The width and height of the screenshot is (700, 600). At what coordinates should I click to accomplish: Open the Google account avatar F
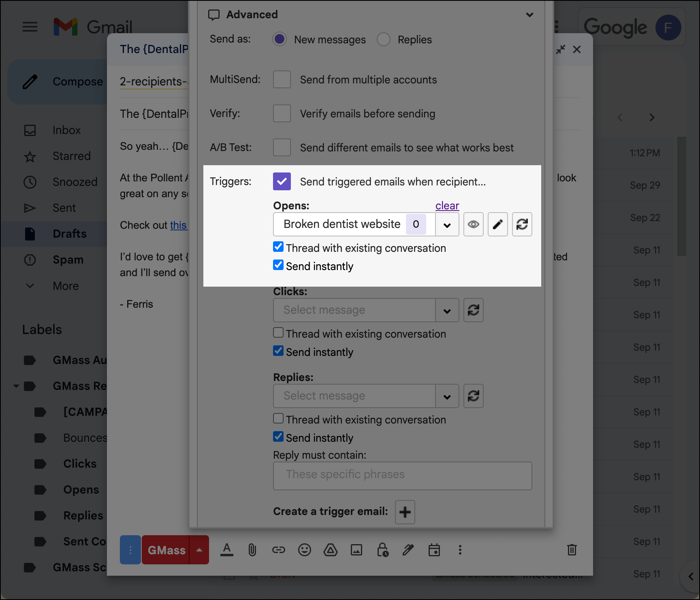tap(668, 28)
